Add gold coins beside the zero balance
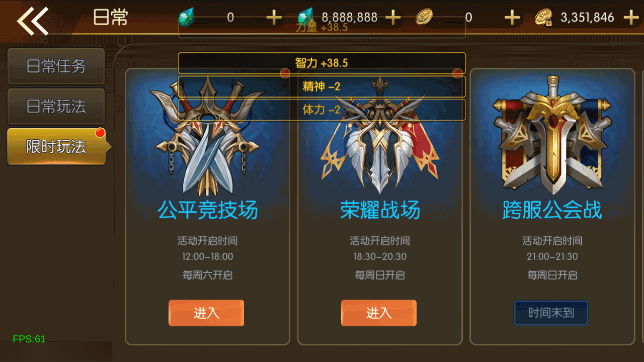 [512, 18]
